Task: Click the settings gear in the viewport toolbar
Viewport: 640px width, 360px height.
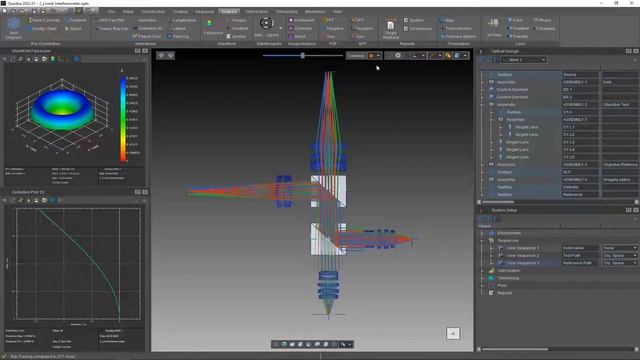Action: [398, 56]
